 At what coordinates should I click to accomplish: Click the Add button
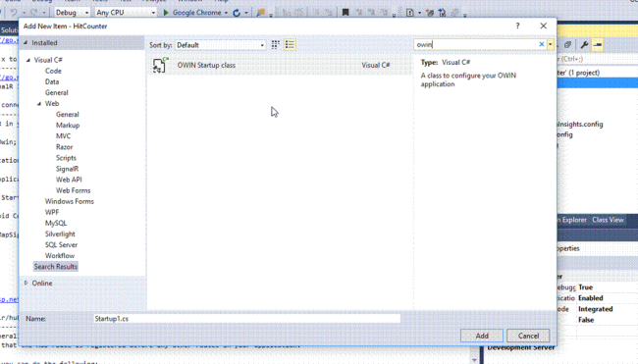482,336
